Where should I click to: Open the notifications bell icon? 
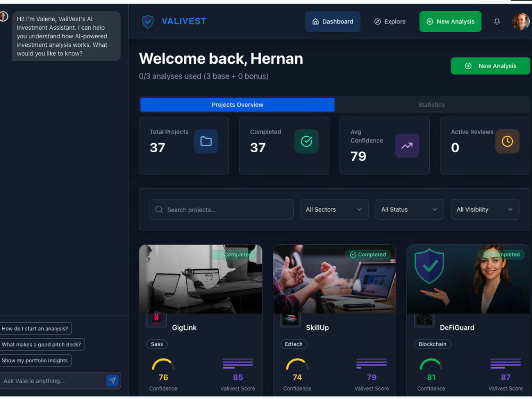click(497, 21)
